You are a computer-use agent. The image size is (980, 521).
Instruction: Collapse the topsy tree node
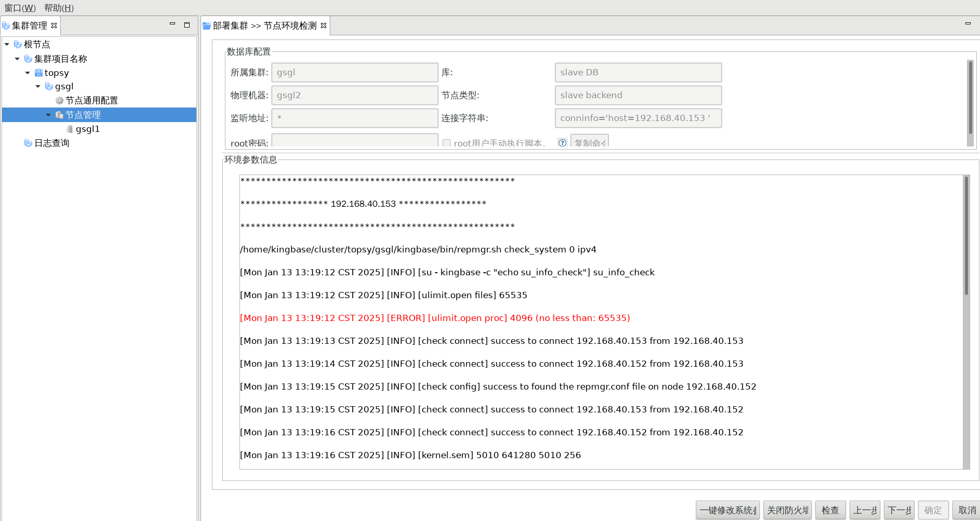point(28,73)
